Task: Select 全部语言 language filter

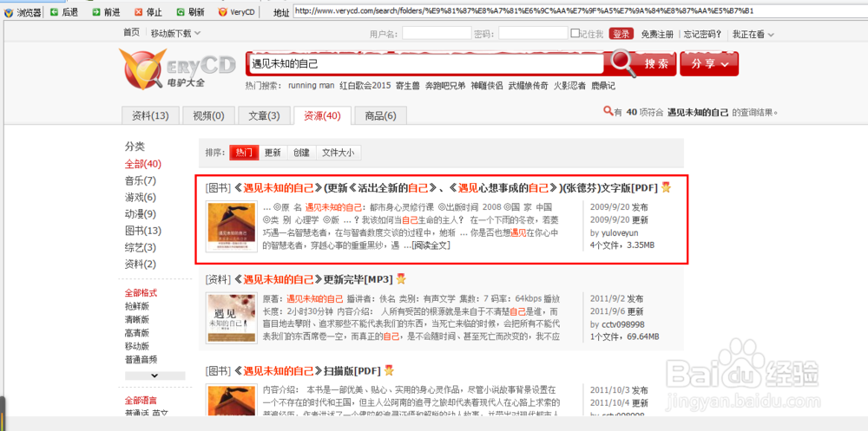Action: coord(141,400)
